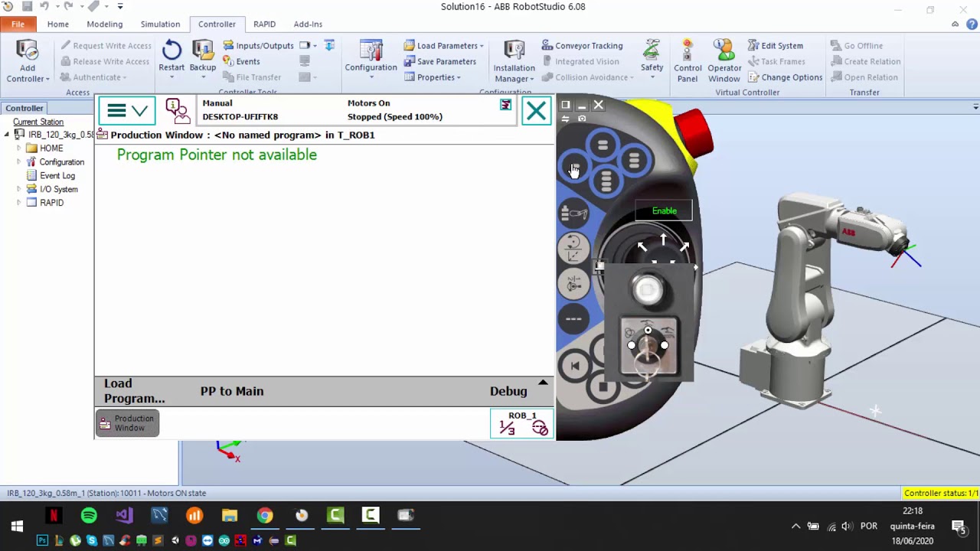Select the mechanical unit key
Screen dimensions: 980x551
click(573, 214)
